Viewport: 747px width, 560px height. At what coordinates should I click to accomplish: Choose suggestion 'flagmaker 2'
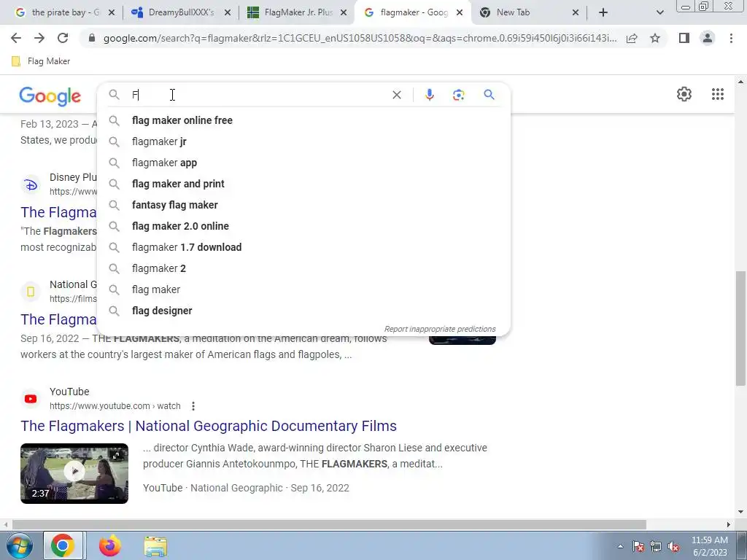[x=303, y=268]
